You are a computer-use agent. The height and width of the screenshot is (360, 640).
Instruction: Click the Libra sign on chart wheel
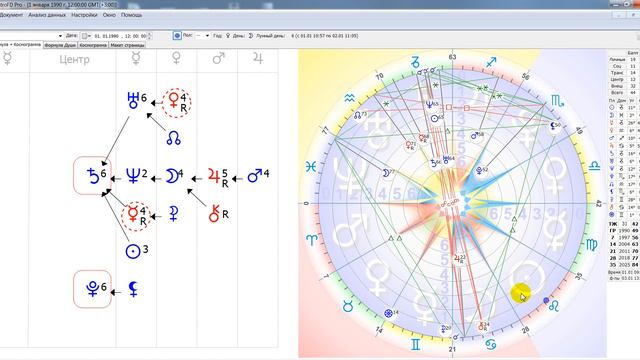(x=594, y=166)
